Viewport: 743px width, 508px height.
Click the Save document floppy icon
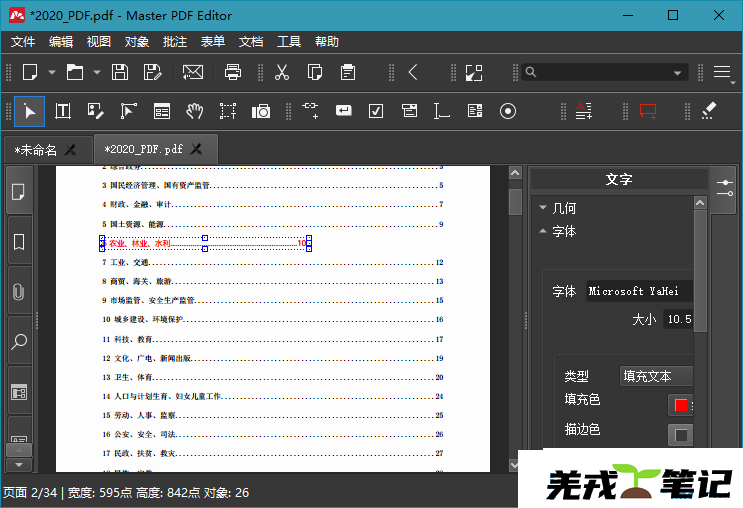click(120, 72)
